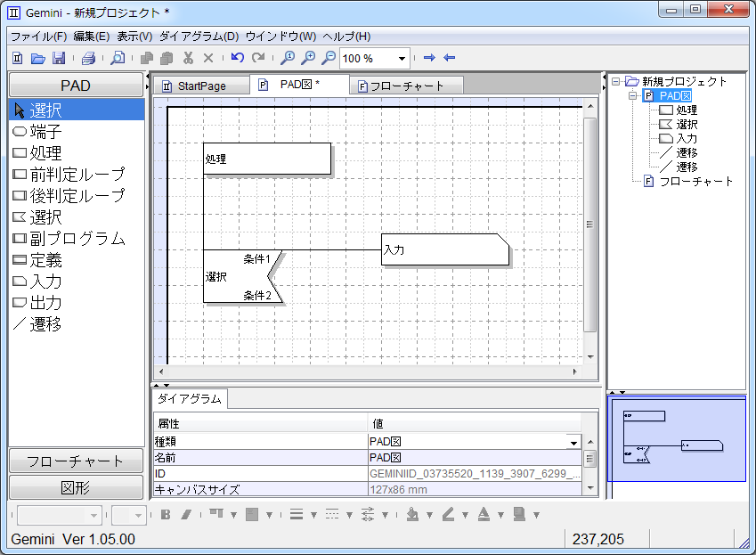Select the フローチャート item in project tree
756x555 pixels.
point(689,182)
